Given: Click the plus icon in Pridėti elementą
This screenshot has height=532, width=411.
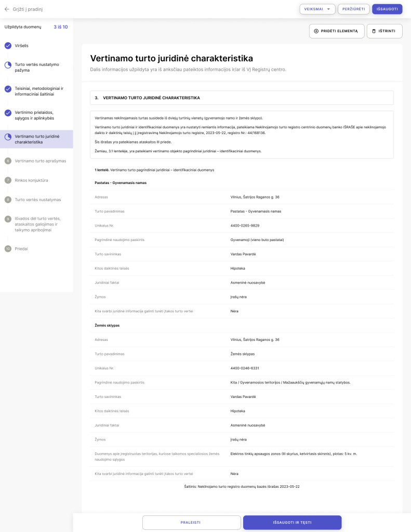Looking at the screenshot, I should point(316,31).
